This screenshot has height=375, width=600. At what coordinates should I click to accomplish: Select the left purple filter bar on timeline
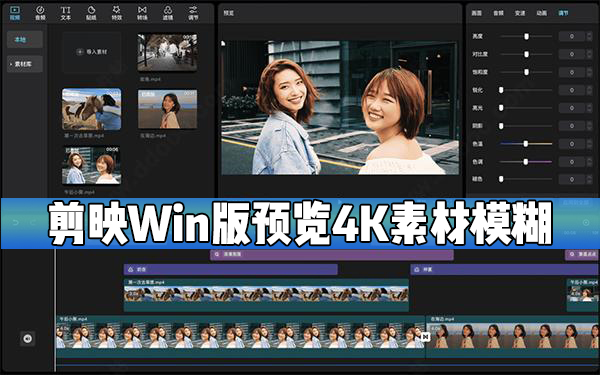(231, 269)
